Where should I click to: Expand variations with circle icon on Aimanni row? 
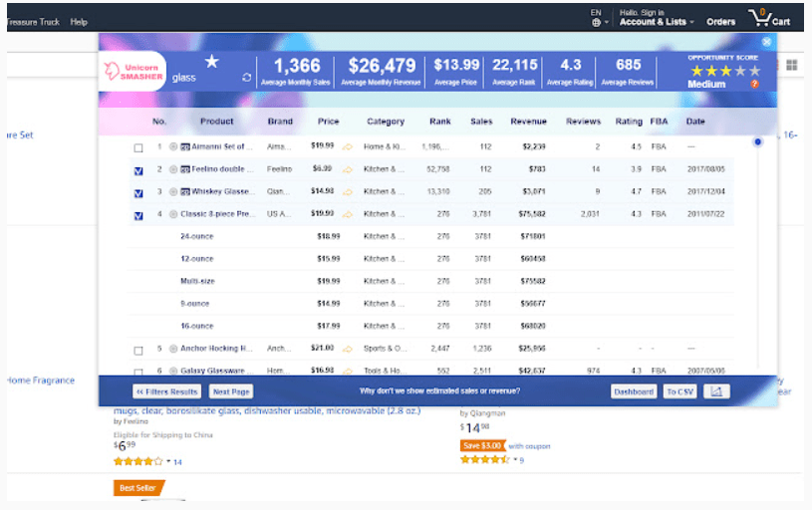(173, 146)
